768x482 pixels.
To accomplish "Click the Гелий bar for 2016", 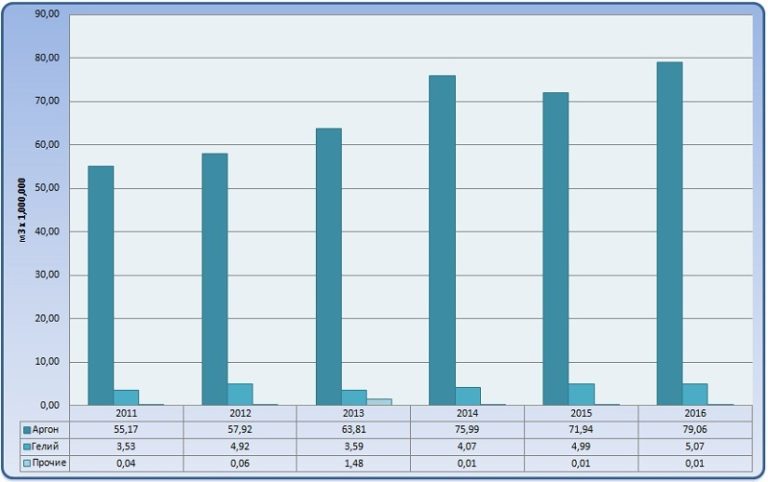I will tap(695, 394).
